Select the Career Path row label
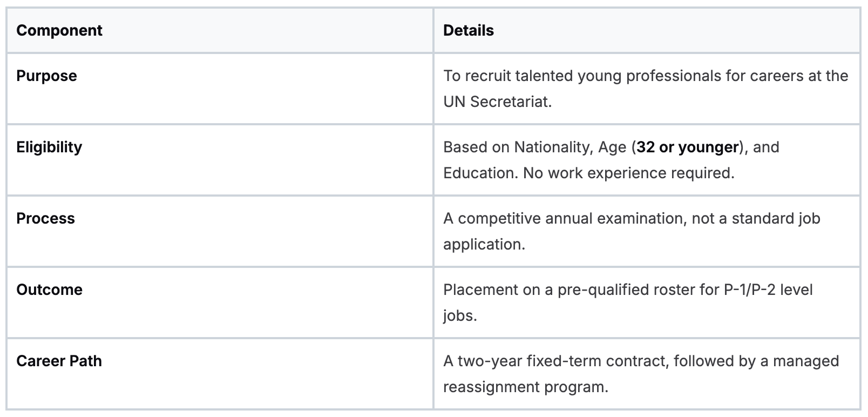 [59, 361]
